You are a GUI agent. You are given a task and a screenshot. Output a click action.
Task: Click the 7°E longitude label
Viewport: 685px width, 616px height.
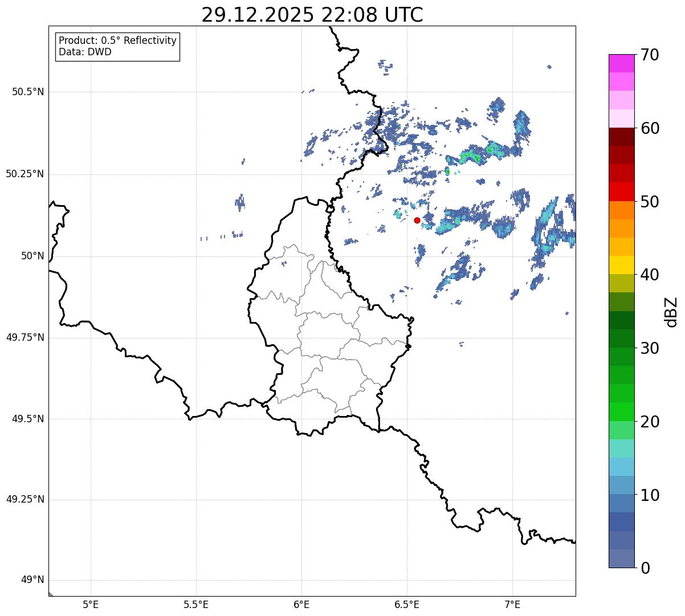click(x=512, y=604)
